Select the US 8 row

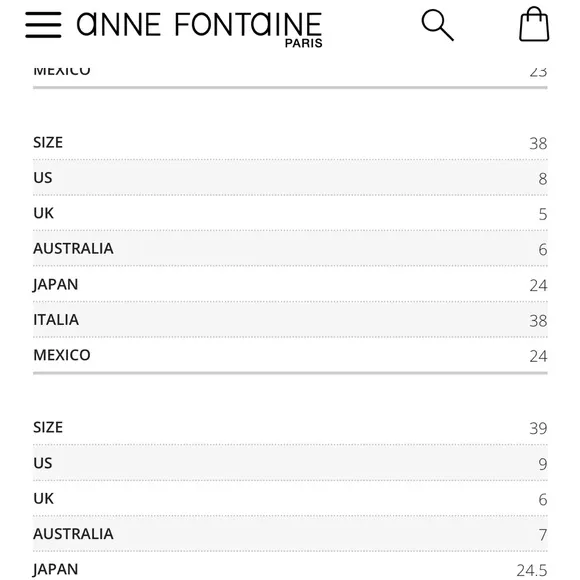pyautogui.click(x=290, y=178)
